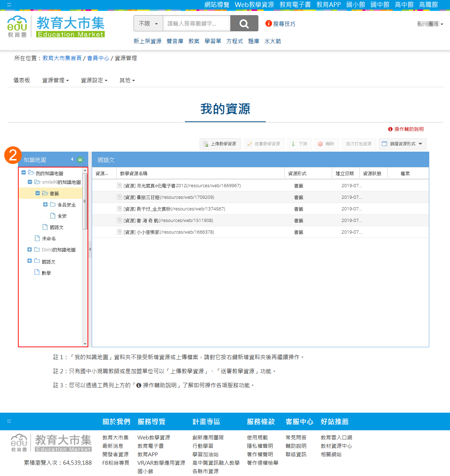
Task: Click the edu 教育雲 logo
Action: coord(17,26)
